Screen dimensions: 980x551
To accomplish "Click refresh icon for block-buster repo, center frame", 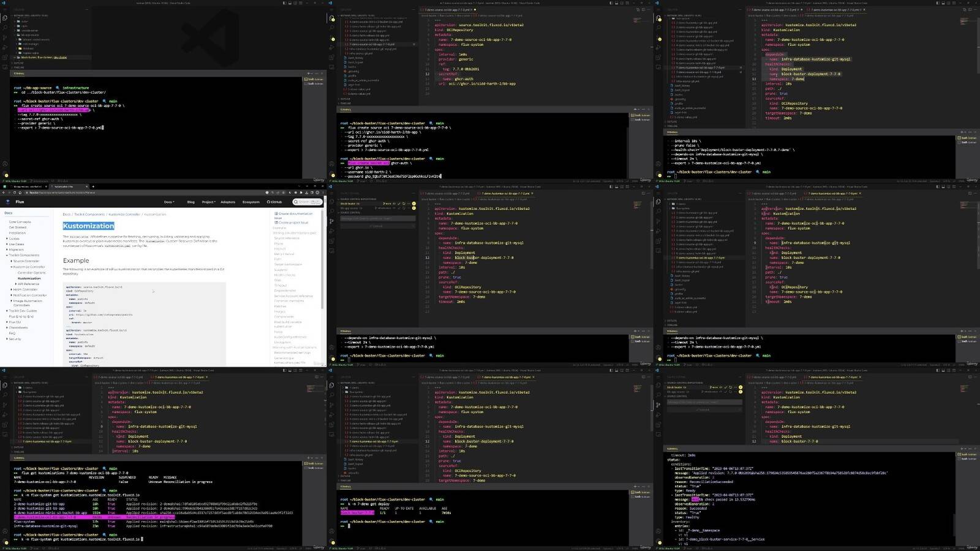I will (404, 203).
